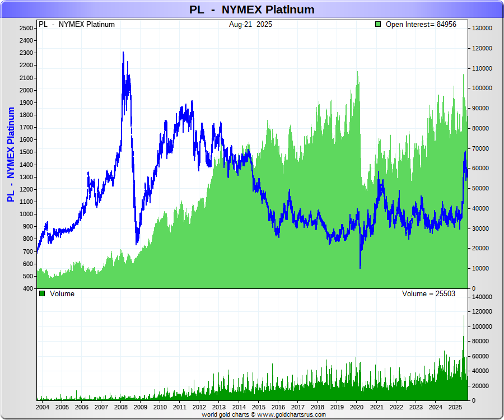Click the 60000 volume axis label
The image size is (504, 420).
point(480,356)
